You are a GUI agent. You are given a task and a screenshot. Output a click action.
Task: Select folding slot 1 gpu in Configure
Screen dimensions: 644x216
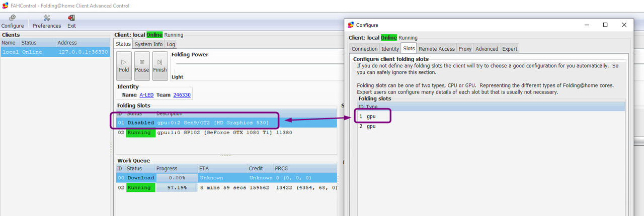click(491, 116)
